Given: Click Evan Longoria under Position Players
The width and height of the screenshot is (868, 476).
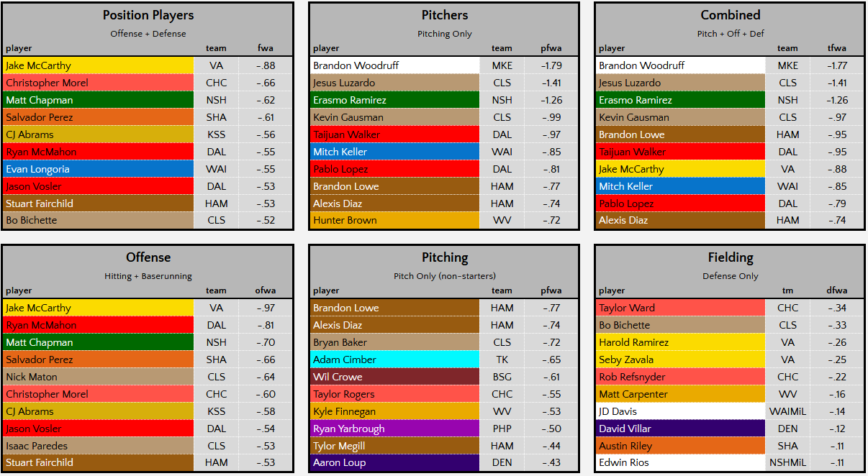Looking at the screenshot, I should (40, 169).
